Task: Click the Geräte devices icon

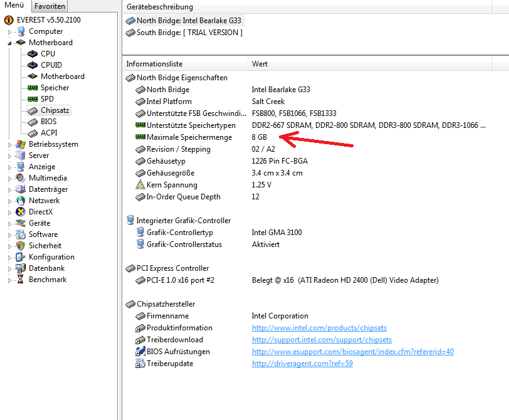Action: pyautogui.click(x=21, y=223)
